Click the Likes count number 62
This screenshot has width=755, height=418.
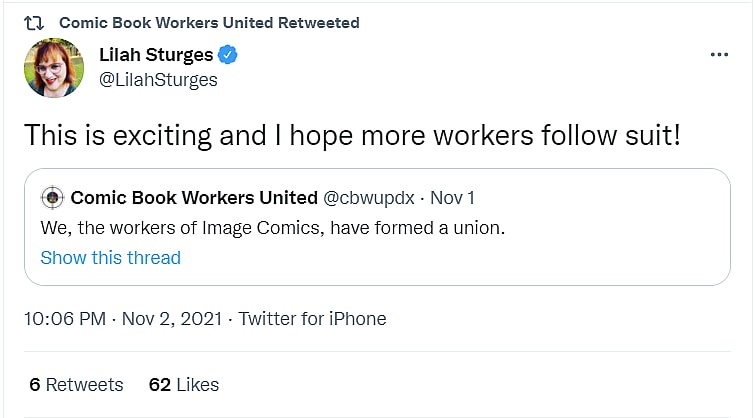coord(159,384)
